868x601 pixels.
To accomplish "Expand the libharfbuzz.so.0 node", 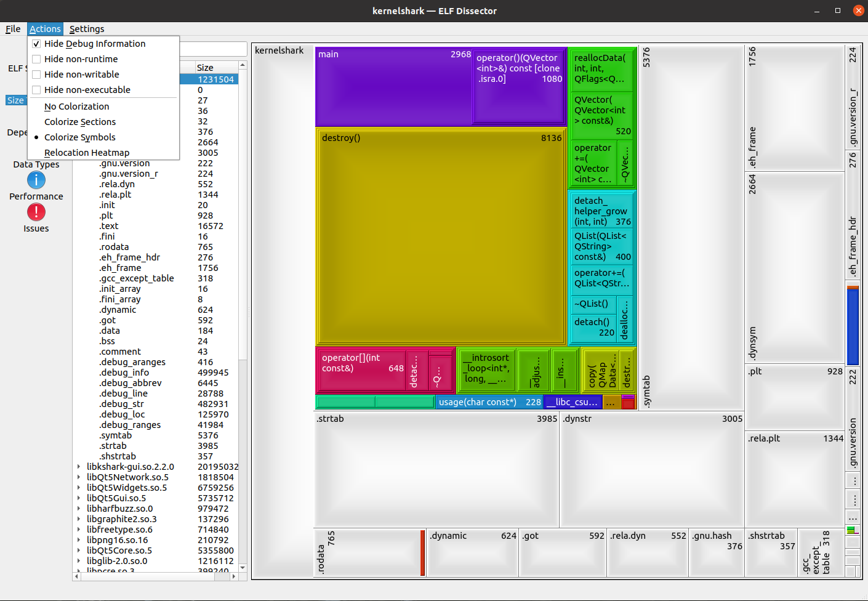I will pos(79,509).
